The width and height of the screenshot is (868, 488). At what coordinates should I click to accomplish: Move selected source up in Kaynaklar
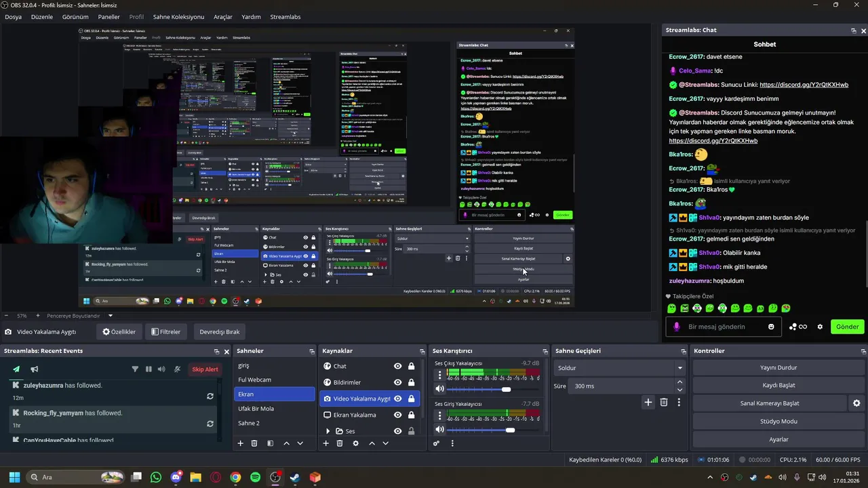pos(372,443)
